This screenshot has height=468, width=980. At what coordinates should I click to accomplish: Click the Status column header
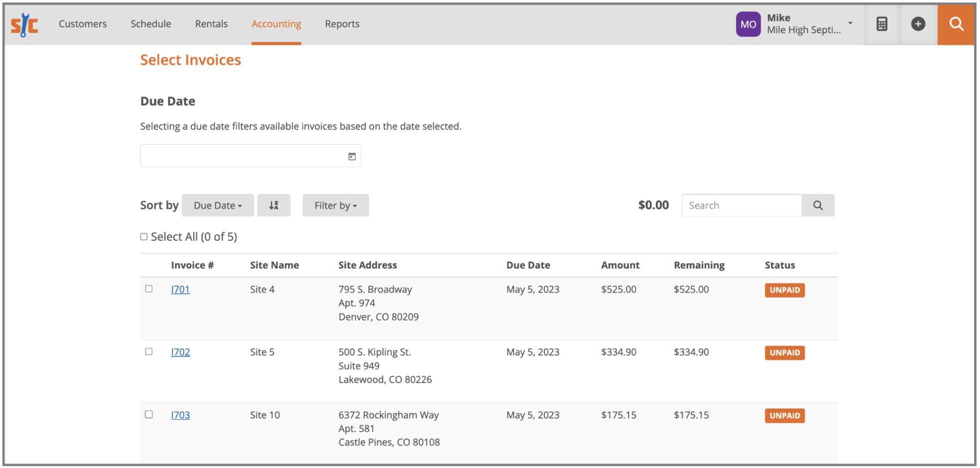[780, 265]
